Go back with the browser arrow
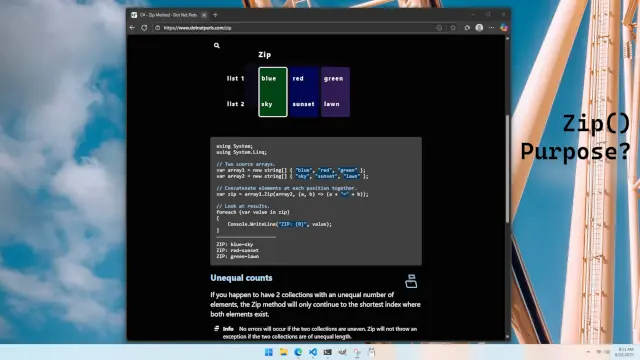 132,28
